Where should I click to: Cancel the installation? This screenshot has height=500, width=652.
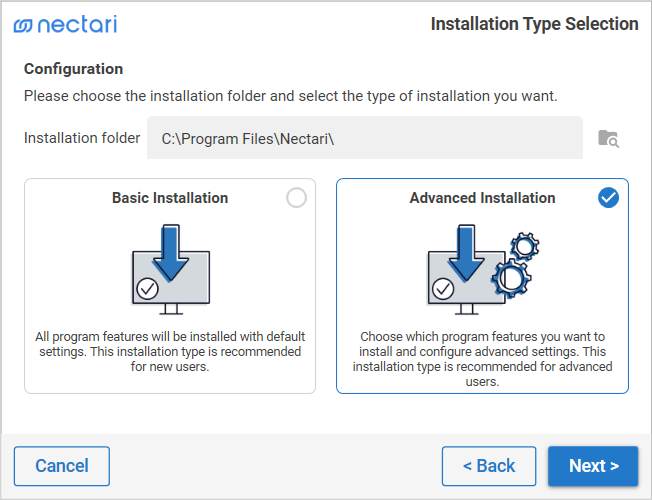click(62, 466)
